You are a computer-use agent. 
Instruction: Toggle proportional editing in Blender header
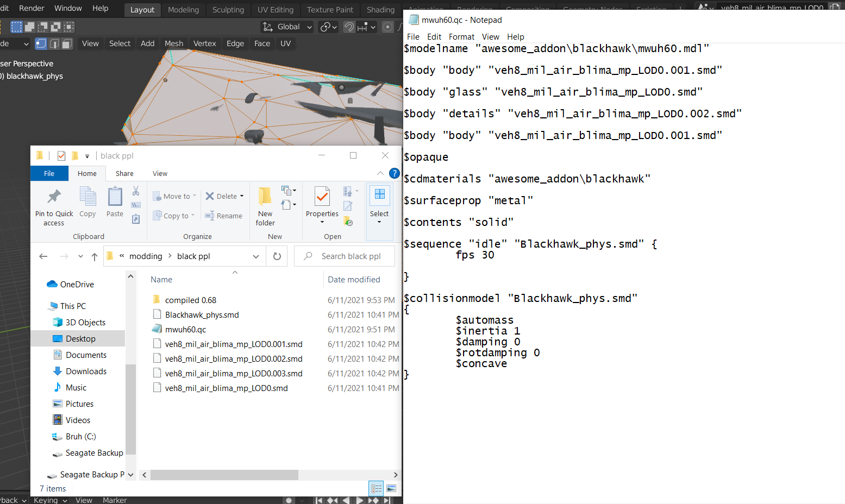(387, 27)
